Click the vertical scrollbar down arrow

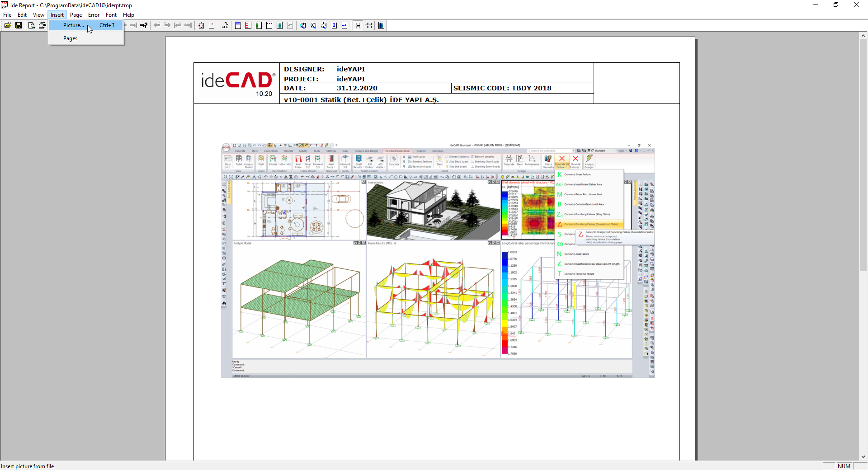[x=863, y=456]
